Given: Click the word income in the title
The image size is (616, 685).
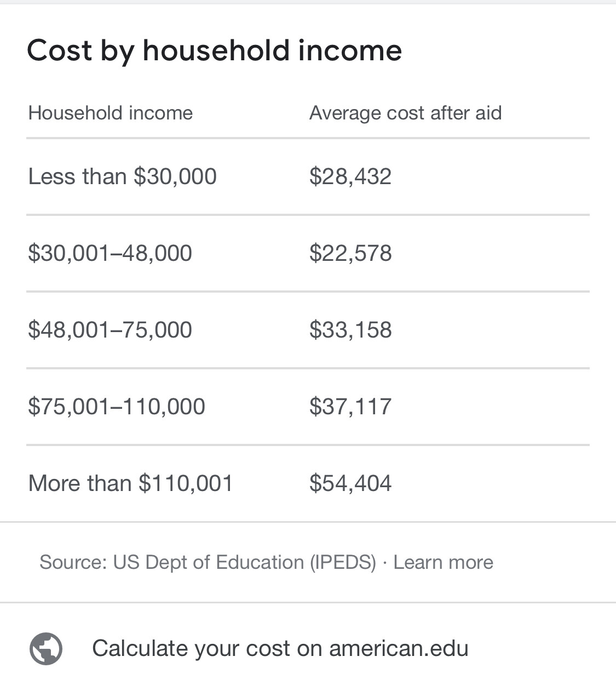Looking at the screenshot, I should [350, 50].
